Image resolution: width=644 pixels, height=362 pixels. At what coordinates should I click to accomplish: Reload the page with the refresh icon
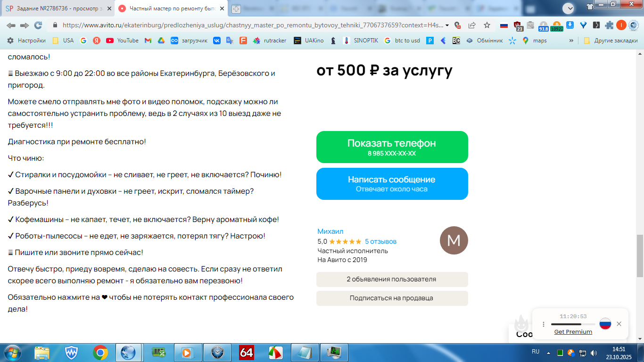pyautogui.click(x=38, y=25)
